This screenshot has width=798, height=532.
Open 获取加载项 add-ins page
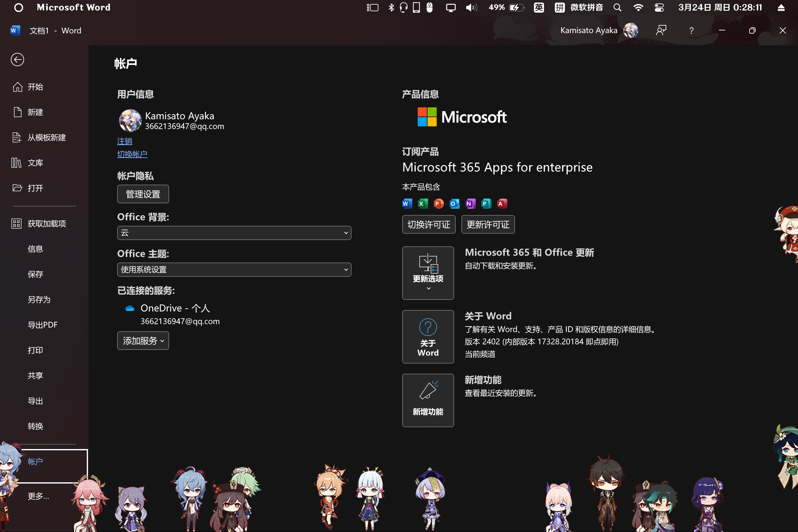tap(39, 224)
